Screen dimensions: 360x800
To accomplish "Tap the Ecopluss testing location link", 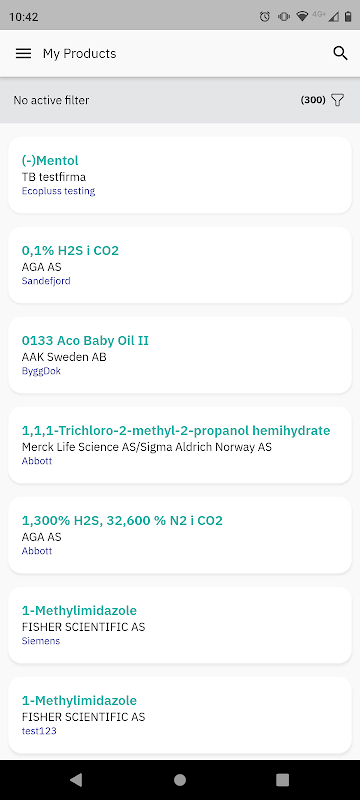I will (x=58, y=191).
